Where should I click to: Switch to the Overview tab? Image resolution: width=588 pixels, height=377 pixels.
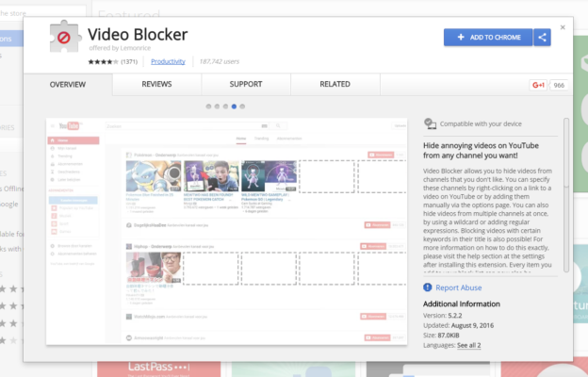click(68, 85)
